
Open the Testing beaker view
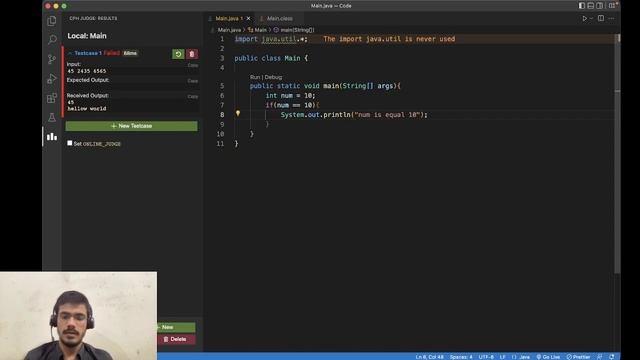pos(52,118)
